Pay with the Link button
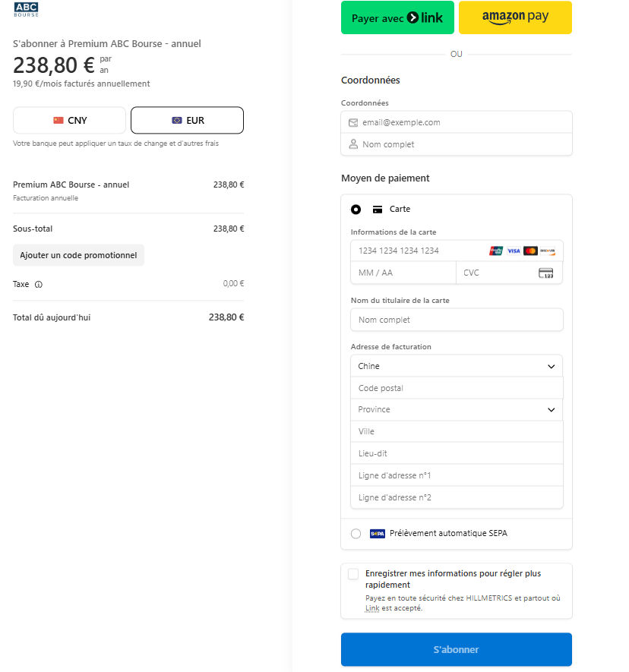The height and width of the screenshot is (672, 629). (397, 17)
